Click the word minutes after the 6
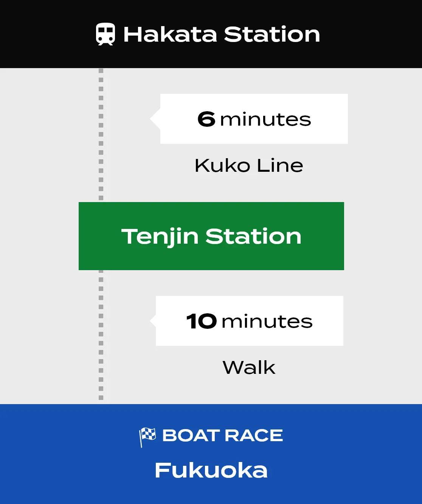 pos(265,120)
